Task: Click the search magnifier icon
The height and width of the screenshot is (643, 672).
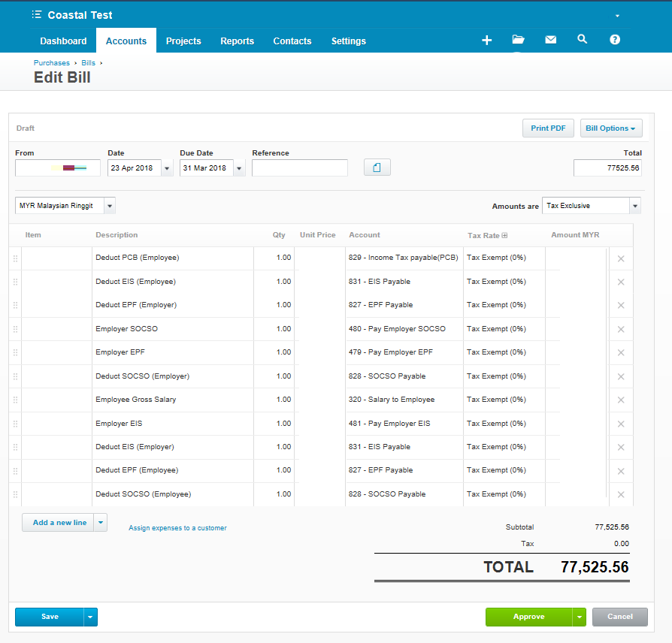Action: pos(582,39)
